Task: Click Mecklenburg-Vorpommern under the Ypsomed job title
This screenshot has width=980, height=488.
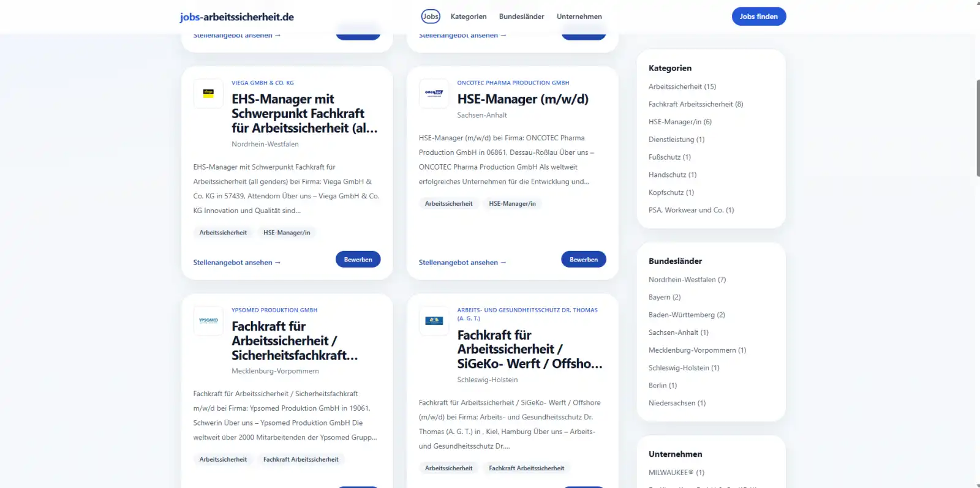Action: click(x=275, y=371)
